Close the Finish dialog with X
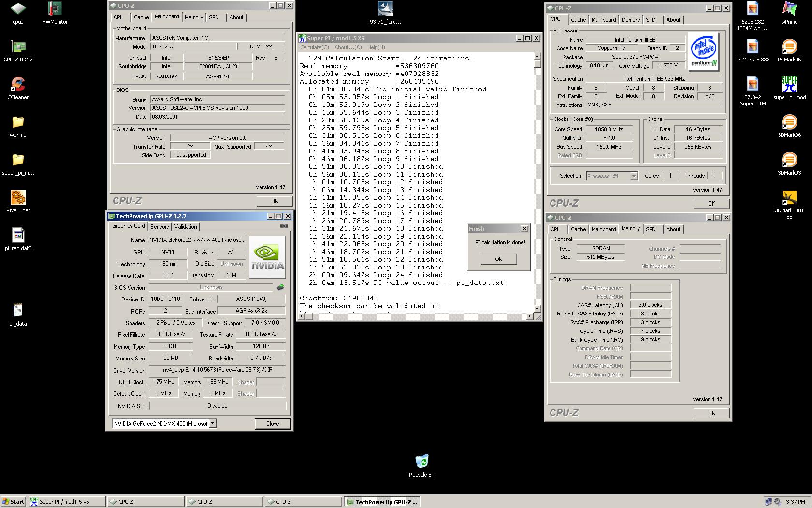812x508 pixels. (x=524, y=229)
